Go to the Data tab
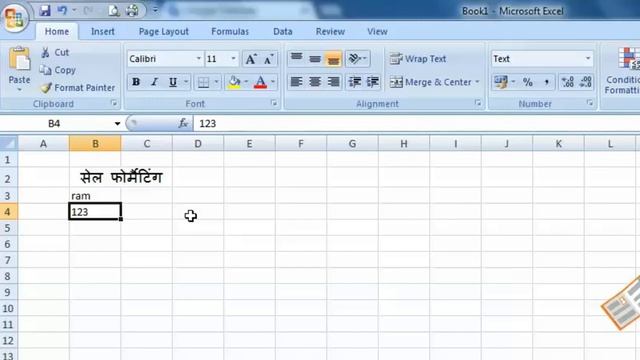Screen dimensions: 640x360 (x=282, y=31)
